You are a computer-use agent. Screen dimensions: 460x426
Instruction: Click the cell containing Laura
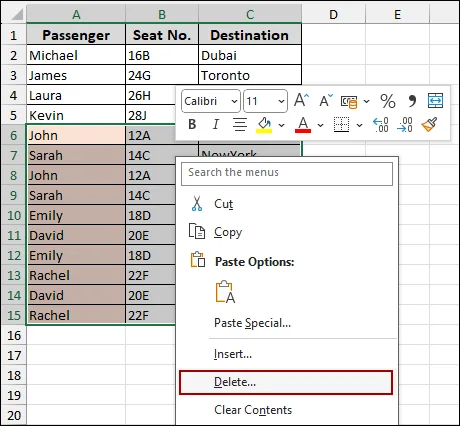point(76,95)
